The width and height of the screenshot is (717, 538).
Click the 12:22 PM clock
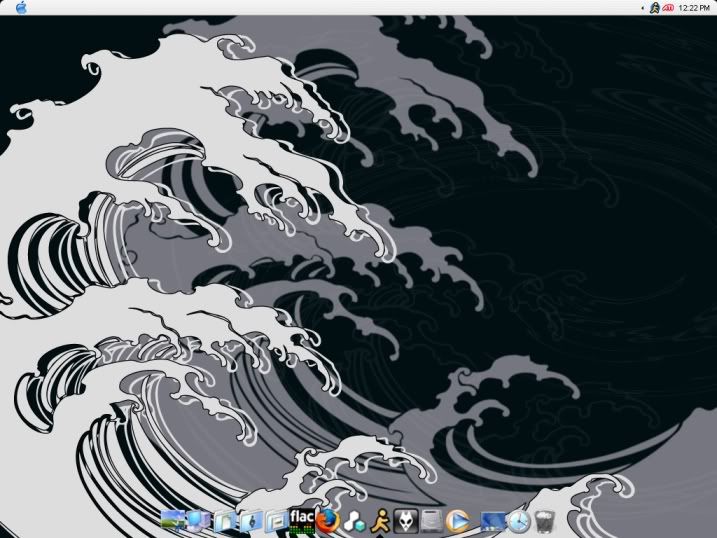tap(694, 8)
